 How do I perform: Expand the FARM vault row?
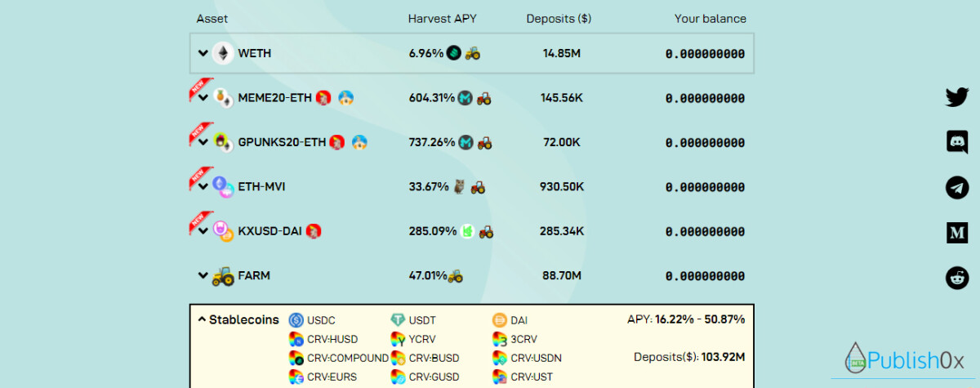(203, 276)
